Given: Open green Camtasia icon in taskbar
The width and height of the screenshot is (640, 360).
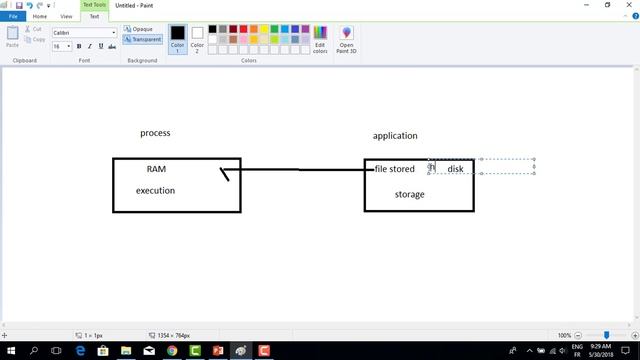Looking at the screenshot, I should pos(195,351).
